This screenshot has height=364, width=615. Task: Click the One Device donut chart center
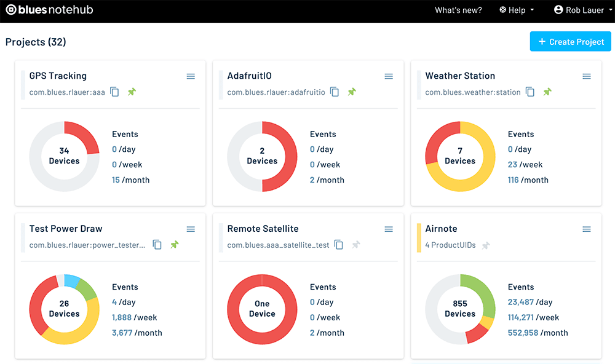(x=262, y=309)
